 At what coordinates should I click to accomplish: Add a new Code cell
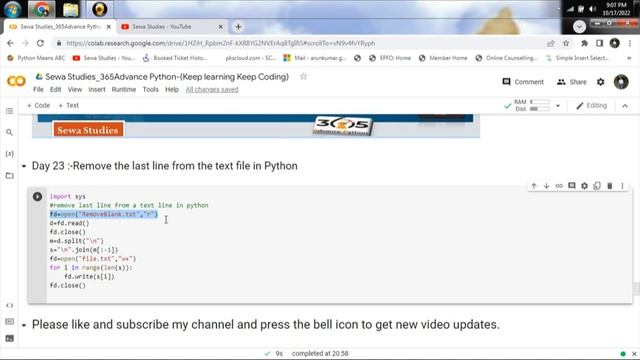tap(38, 105)
